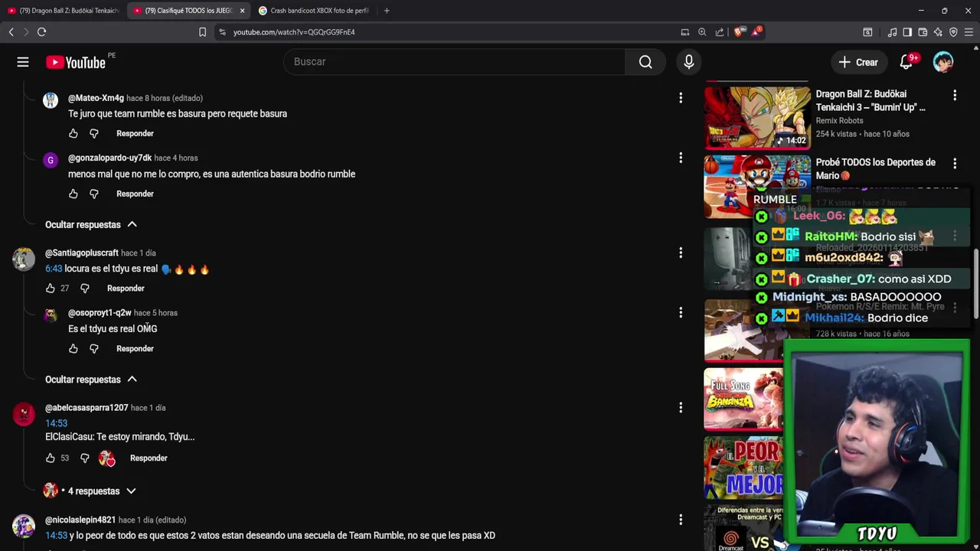Click creator heart on abelcasasparra comment

pos(106,458)
